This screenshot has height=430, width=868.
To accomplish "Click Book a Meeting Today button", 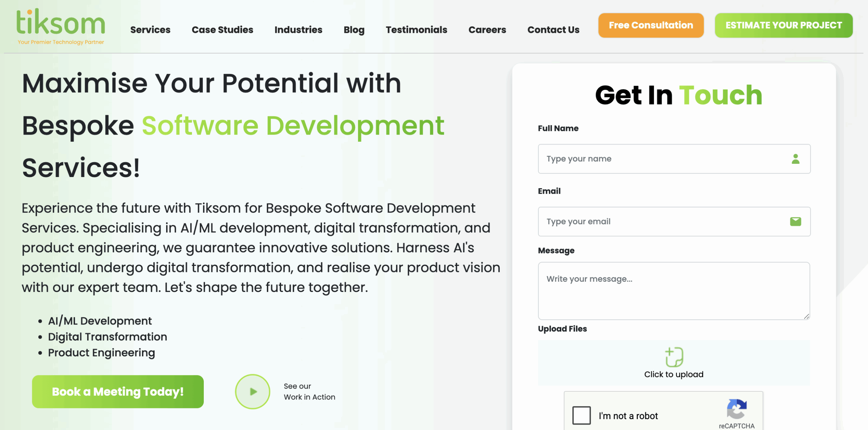I will coord(118,392).
